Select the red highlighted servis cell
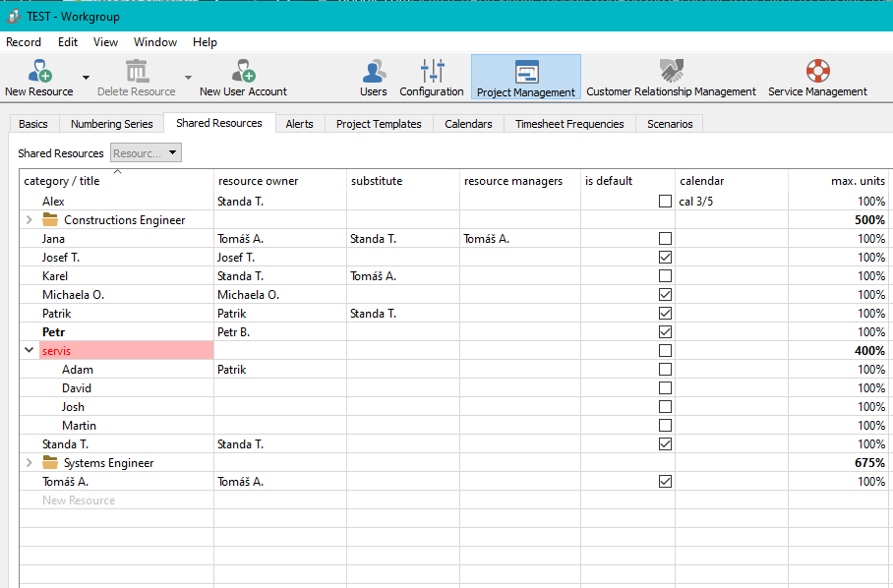The width and height of the screenshot is (893, 588). (126, 351)
